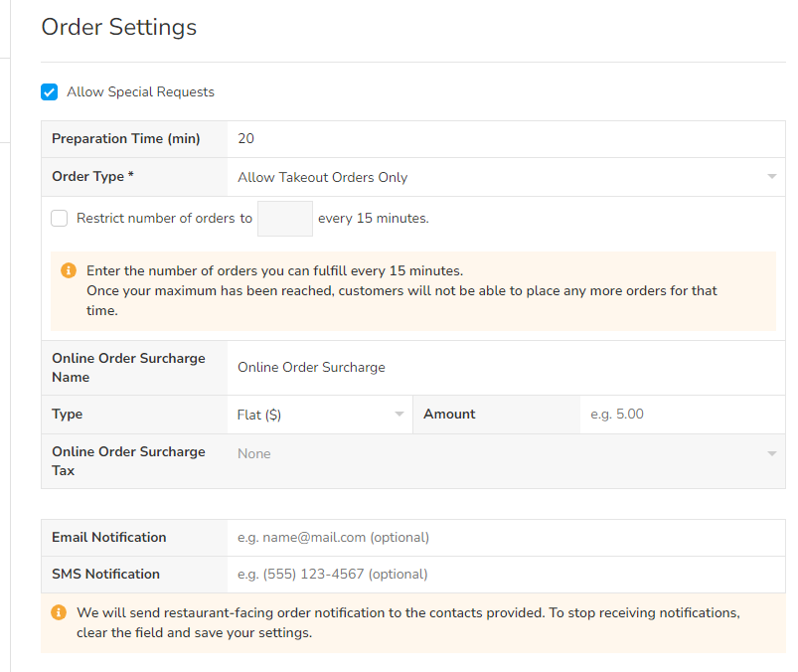Click the "every 15 minutes." text
This screenshot has width=798, height=672.
(373, 219)
